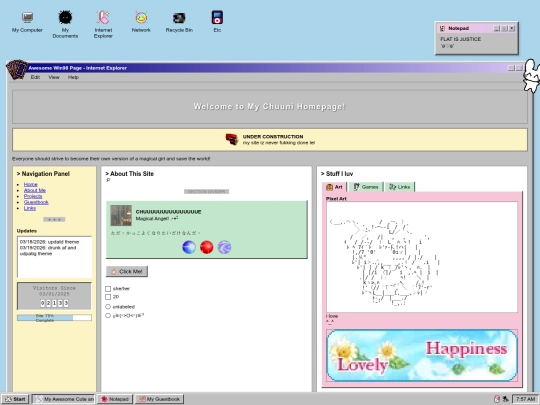Click the pink tray icon in system tray
540x405 pixels.
point(497,399)
